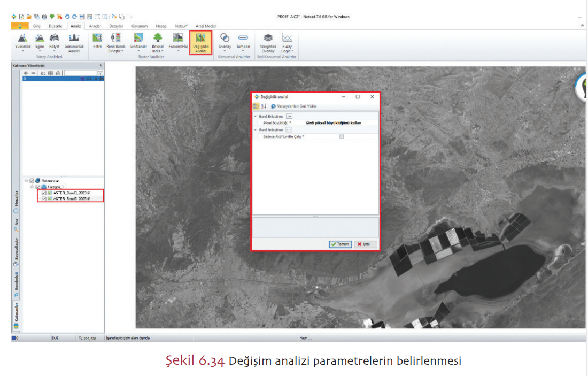Screen dimensions: 588x376
Task: Collapse the Referanslar tree node
Action: [26, 181]
